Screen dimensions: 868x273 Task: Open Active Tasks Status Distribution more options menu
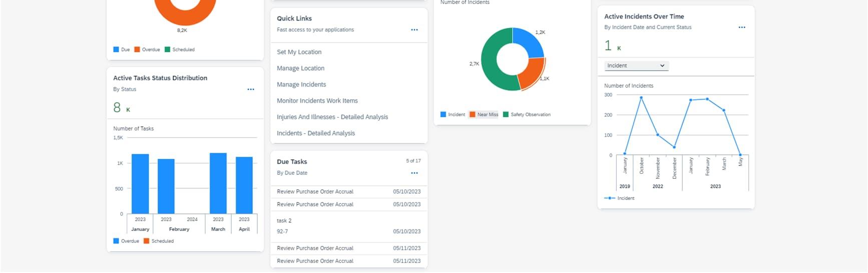point(251,90)
